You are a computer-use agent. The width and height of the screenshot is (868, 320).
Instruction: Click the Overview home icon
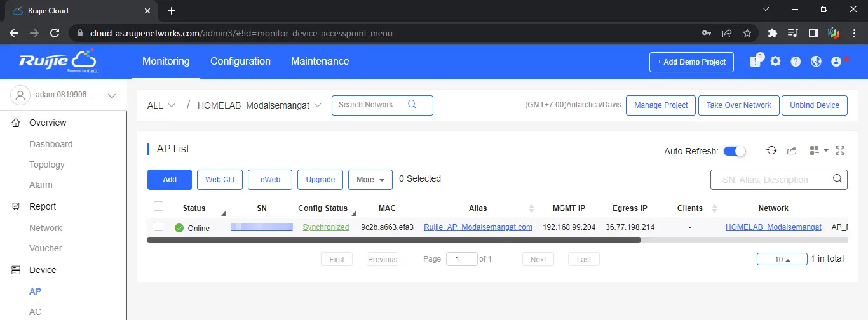[x=16, y=123]
